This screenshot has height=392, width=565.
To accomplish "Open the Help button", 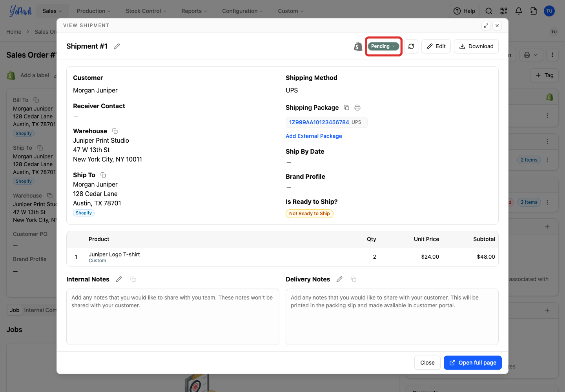I will (x=464, y=11).
